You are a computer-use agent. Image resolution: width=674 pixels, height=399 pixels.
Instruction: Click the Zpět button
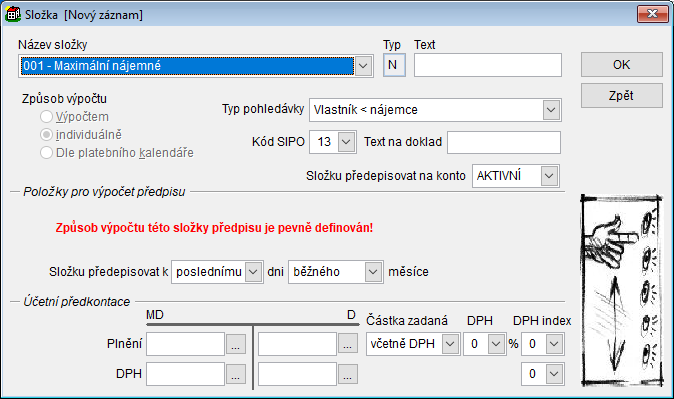click(622, 95)
